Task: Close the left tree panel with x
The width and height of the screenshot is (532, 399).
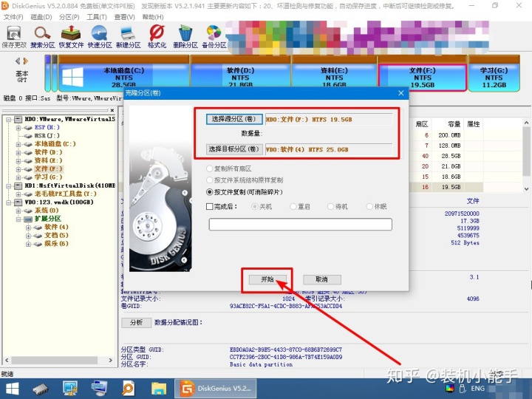Action: [112, 110]
